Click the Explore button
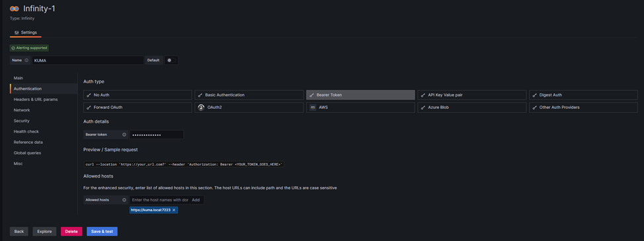 pos(44,232)
